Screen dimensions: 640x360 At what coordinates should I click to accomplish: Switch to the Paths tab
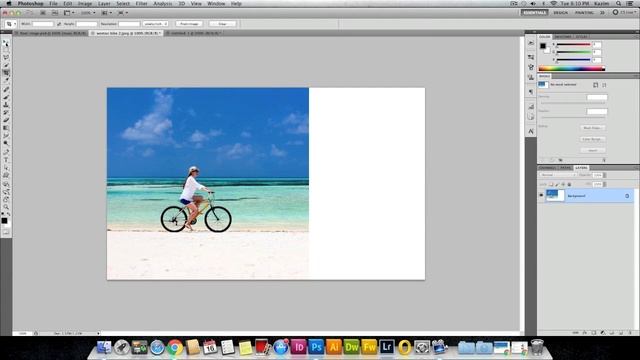565,168
